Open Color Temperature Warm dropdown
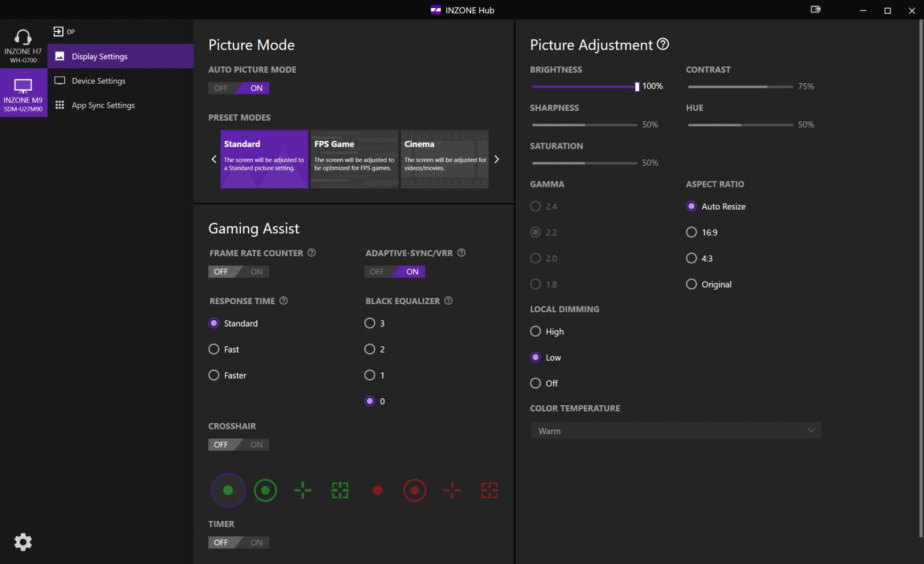Viewport: 924px width, 564px height. click(676, 431)
